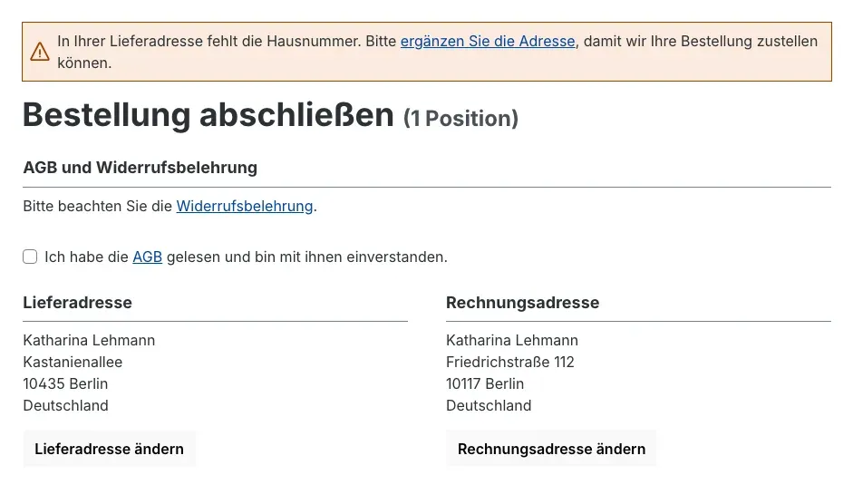Click the '10435 Berlin' line
The image size is (853, 504).
[x=65, y=383]
